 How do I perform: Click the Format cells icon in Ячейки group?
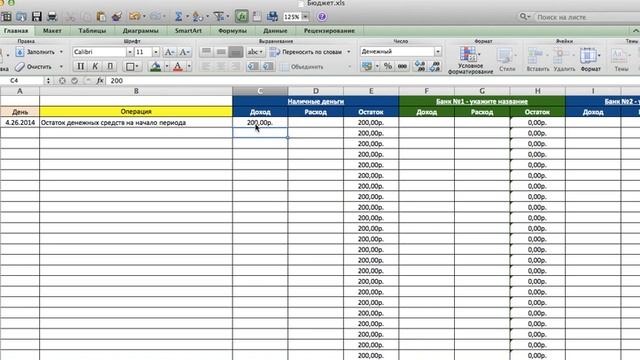(x=588, y=55)
